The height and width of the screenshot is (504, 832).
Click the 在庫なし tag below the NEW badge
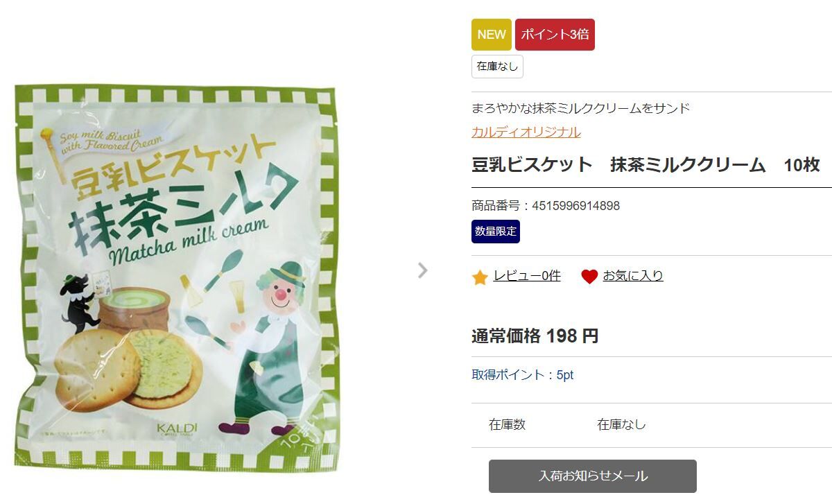(x=497, y=67)
